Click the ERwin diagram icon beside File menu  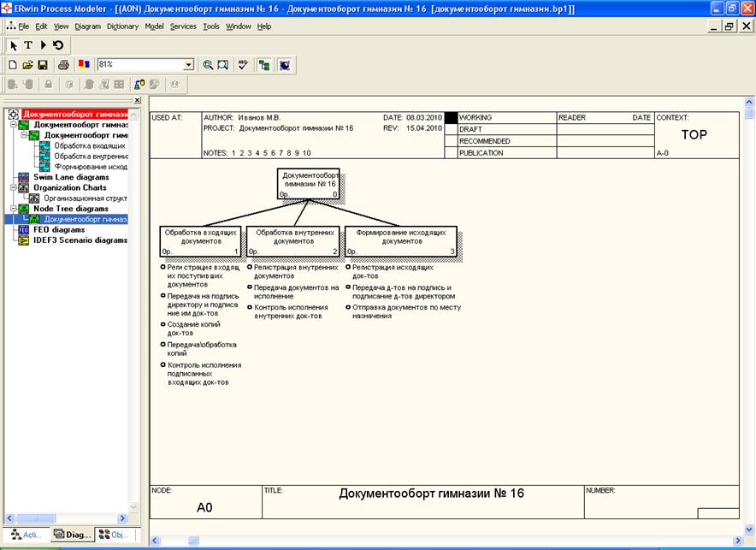[x=10, y=26]
